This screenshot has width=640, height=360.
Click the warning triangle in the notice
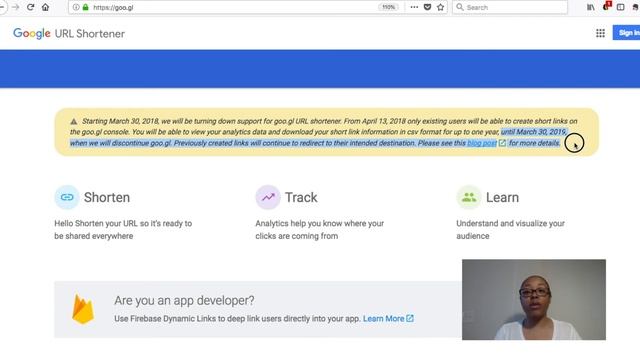[x=73, y=121]
